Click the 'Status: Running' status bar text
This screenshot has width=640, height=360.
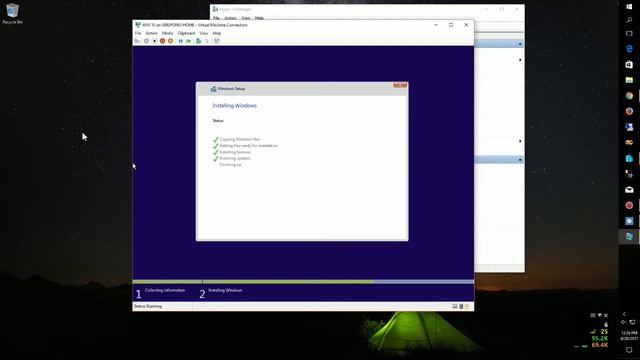tap(148, 306)
